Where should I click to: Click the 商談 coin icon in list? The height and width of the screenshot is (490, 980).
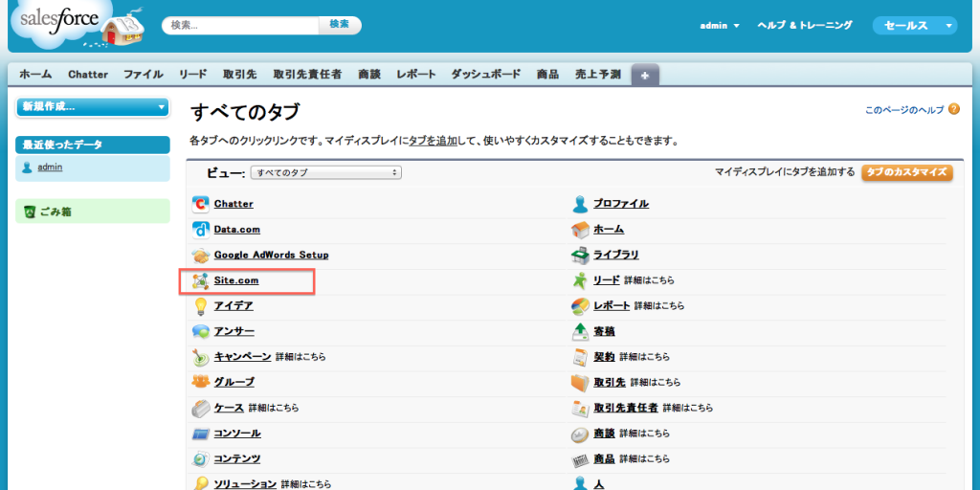tap(580, 434)
